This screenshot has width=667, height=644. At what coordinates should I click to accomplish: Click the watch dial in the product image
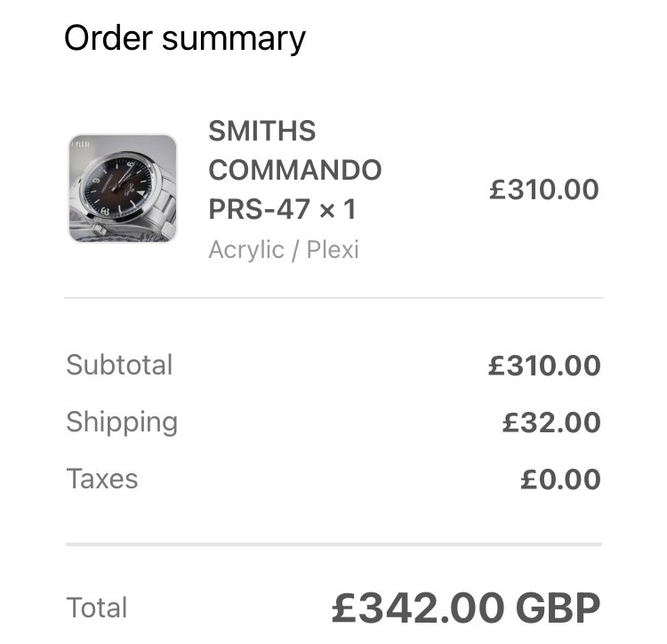[x=117, y=186]
